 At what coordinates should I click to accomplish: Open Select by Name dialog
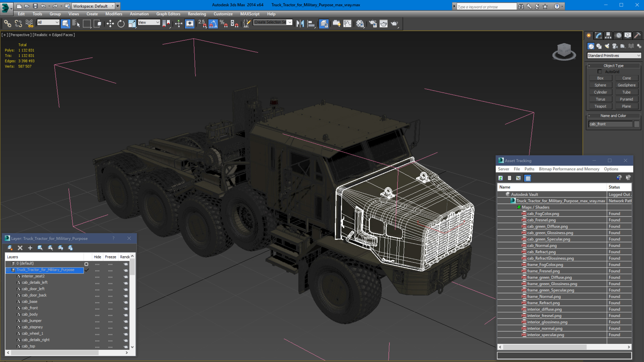(x=76, y=23)
